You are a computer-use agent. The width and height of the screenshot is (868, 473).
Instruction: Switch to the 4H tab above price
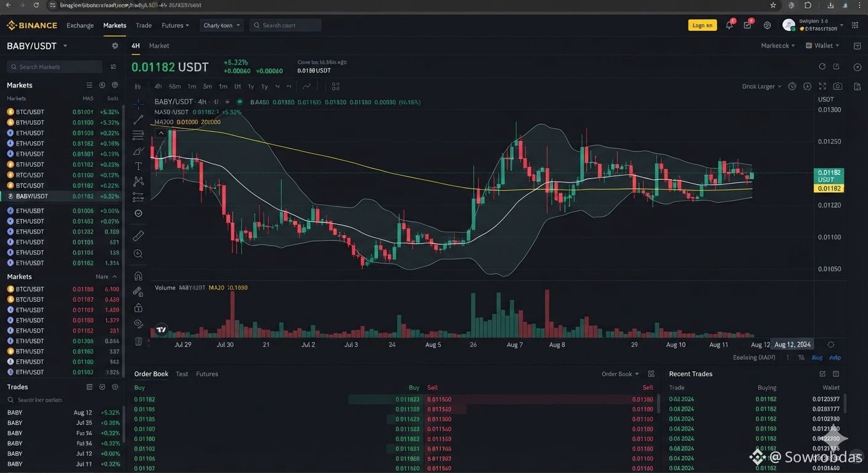[x=136, y=46]
